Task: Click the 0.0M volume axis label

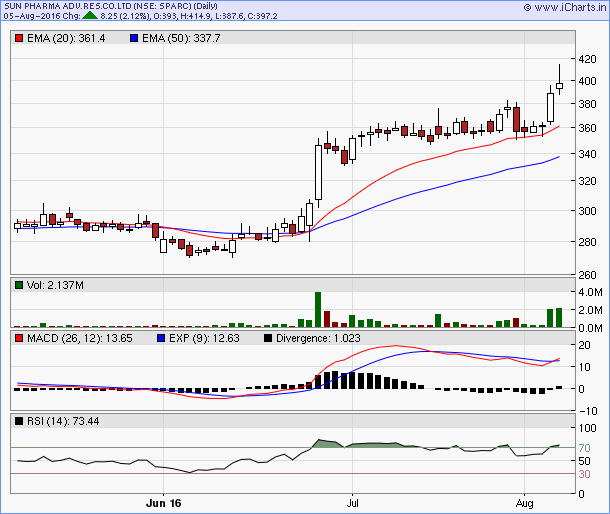Action: click(590, 328)
